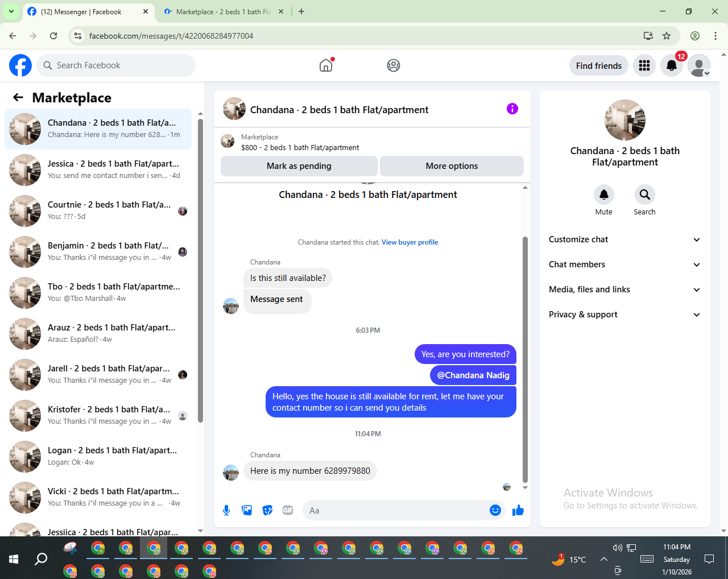This screenshot has height=579, width=728.
Task: Click the browser Reload button
Action: 53,36
